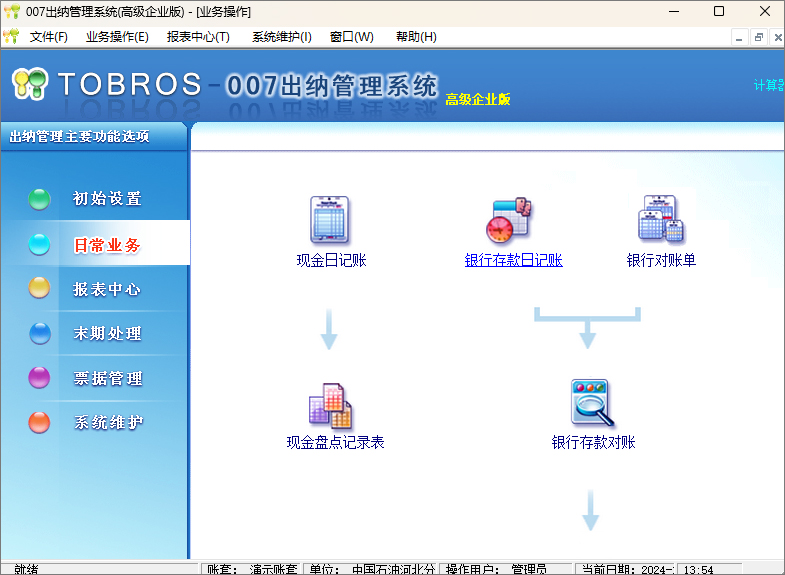Click the 单位 status bar entry
Viewport: 785px width, 575px height.
pos(371,569)
